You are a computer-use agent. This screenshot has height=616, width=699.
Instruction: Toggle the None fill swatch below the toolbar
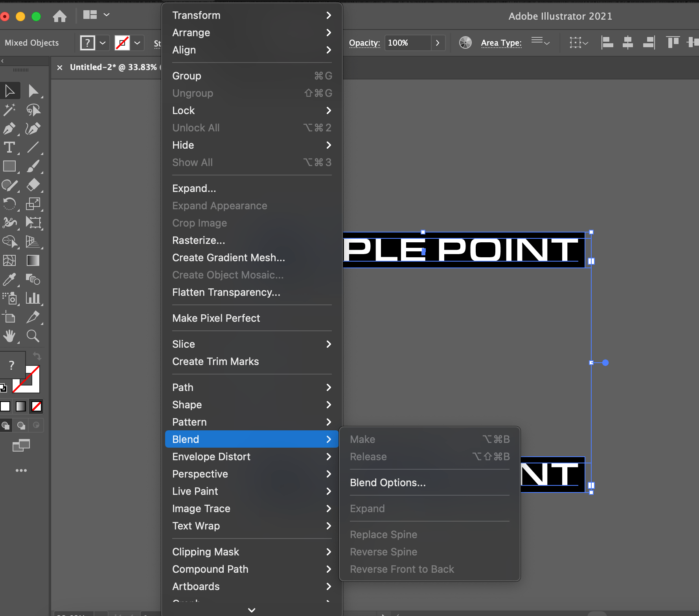pyautogui.click(x=36, y=406)
